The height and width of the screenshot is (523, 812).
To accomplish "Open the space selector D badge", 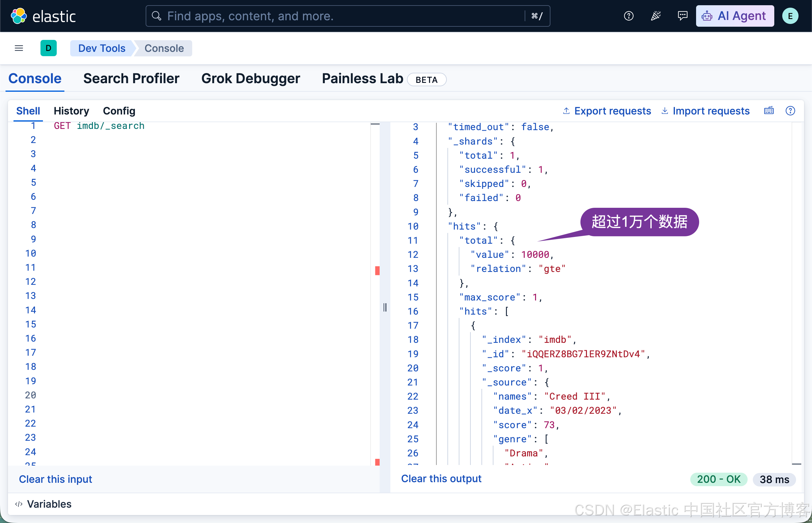I will click(x=48, y=48).
